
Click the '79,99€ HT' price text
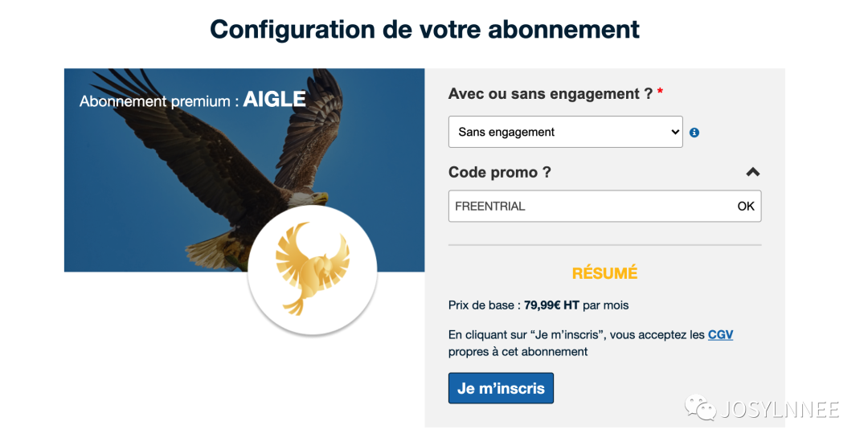(x=552, y=305)
